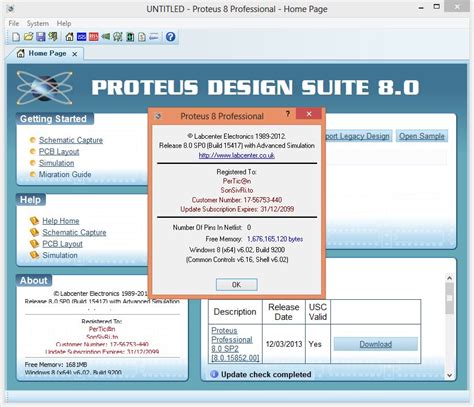Close the Home Page tab

[x=75, y=54]
